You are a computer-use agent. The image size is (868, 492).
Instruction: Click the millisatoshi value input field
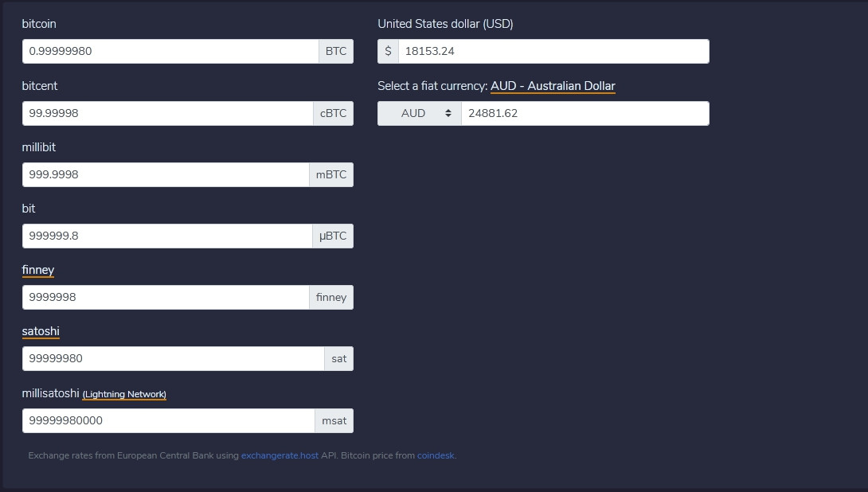point(168,420)
